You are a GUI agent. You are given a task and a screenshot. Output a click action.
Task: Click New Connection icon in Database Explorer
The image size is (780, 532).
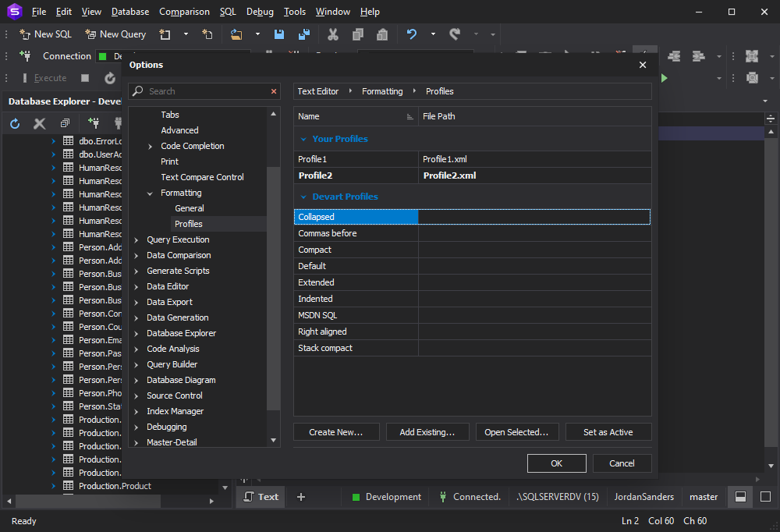click(94, 123)
